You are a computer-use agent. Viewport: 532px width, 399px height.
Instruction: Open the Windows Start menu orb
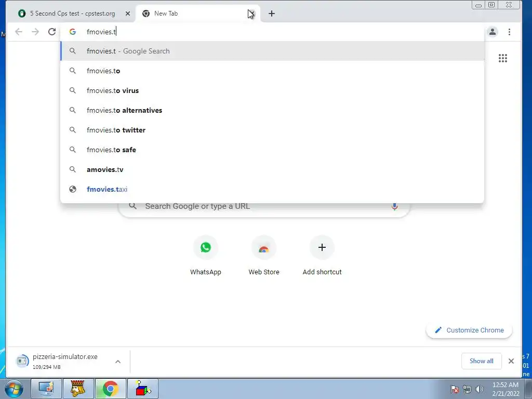coord(14,389)
